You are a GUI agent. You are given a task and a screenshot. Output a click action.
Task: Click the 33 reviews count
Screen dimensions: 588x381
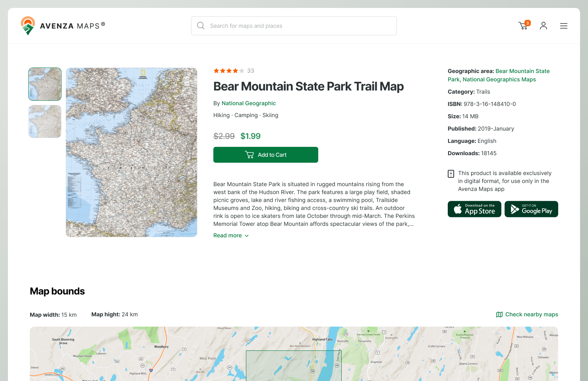[251, 71]
